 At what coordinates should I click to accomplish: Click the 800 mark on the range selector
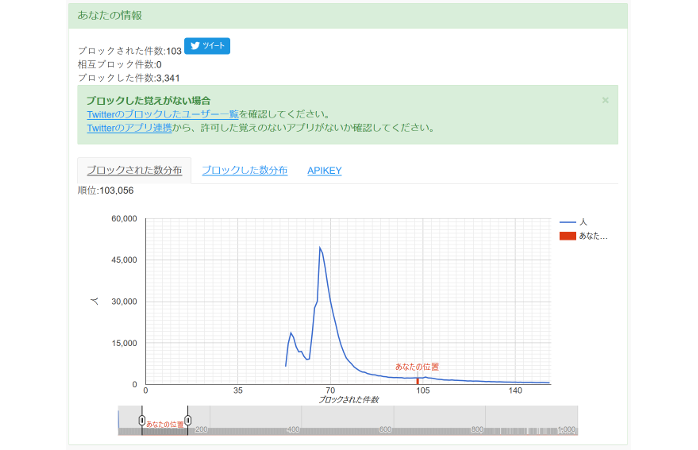pyautogui.click(x=477, y=429)
